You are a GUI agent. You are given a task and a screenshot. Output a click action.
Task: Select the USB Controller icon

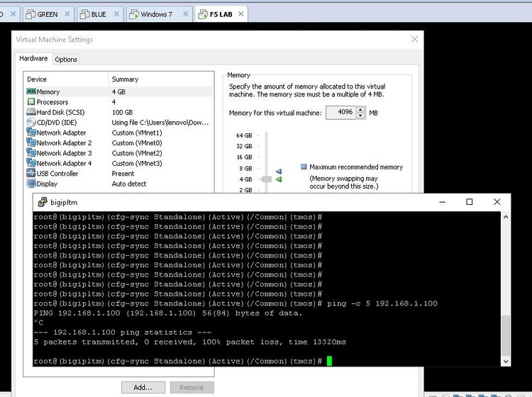click(31, 174)
